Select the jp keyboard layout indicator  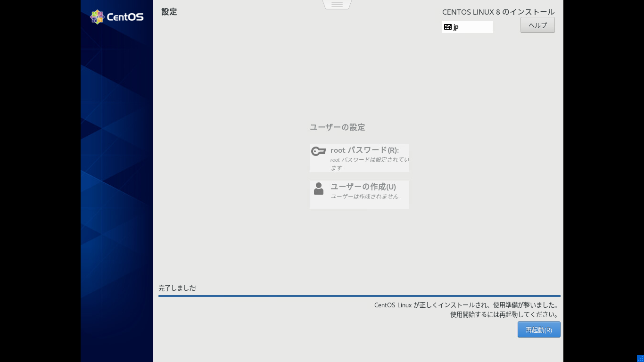click(468, 27)
